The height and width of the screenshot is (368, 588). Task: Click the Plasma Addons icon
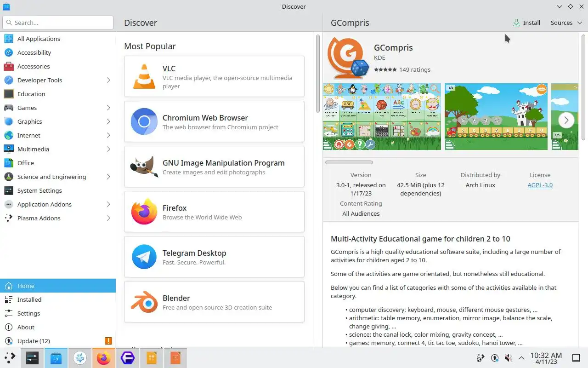pyautogui.click(x=9, y=218)
